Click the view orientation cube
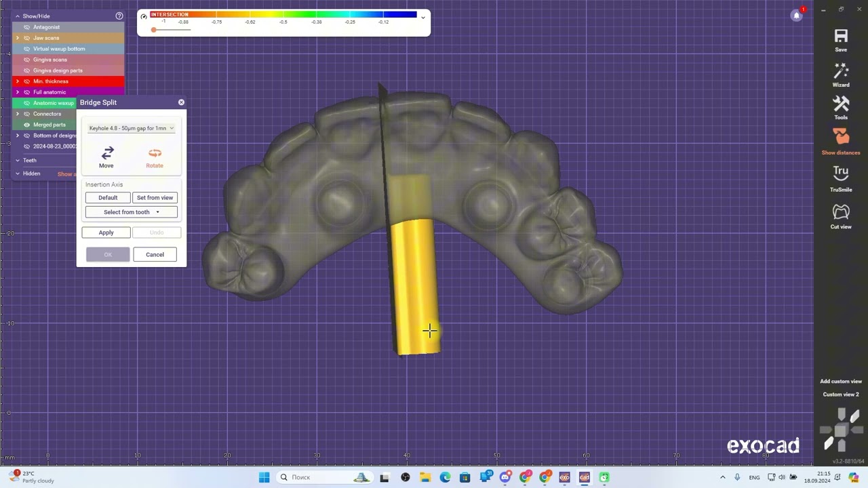Image resolution: width=868 pixels, height=488 pixels. pyautogui.click(x=841, y=430)
